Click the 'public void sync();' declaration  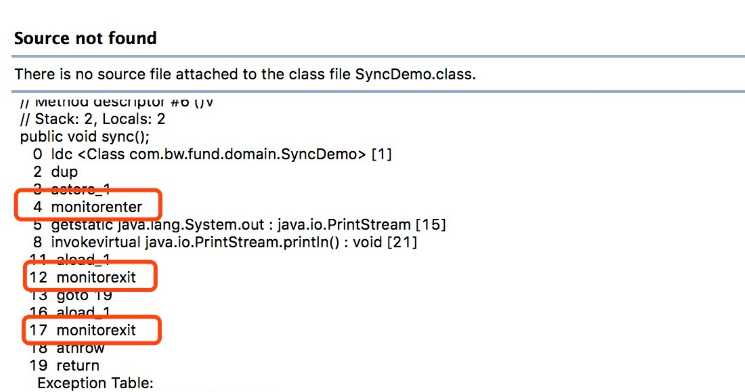pos(85,137)
